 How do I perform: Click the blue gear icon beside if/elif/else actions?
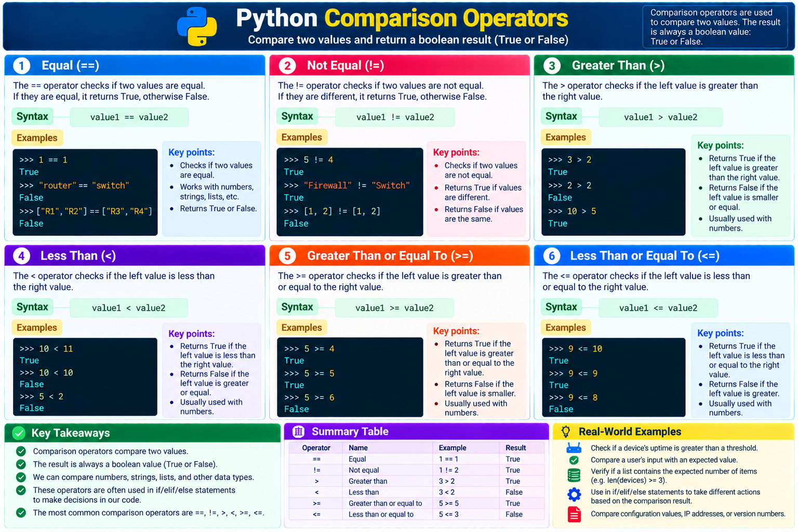click(574, 495)
